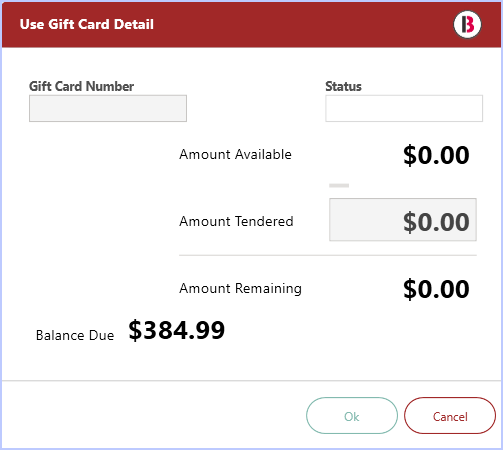Click the separator line above Ok and Cancel
Image resolution: width=503 pixels, height=450 pixels.
coord(251,380)
